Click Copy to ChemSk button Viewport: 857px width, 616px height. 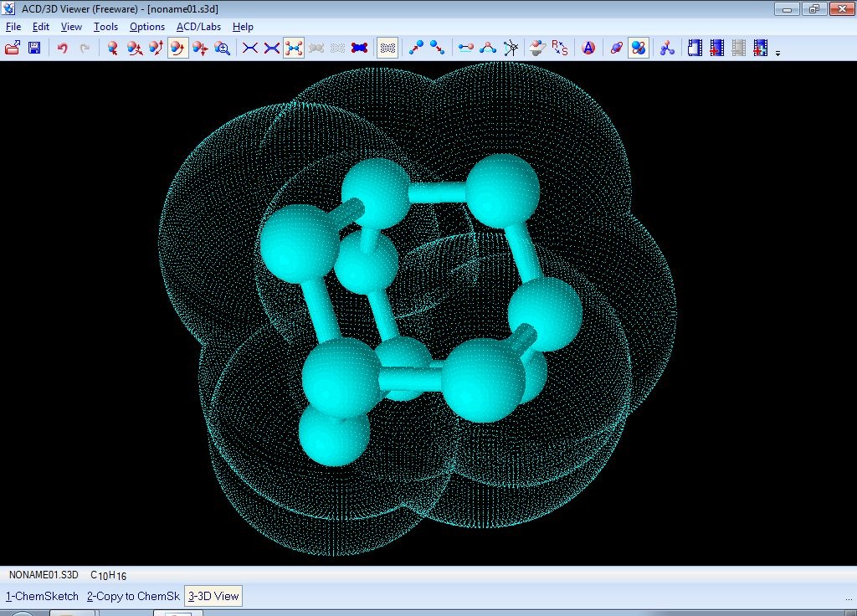(132, 596)
